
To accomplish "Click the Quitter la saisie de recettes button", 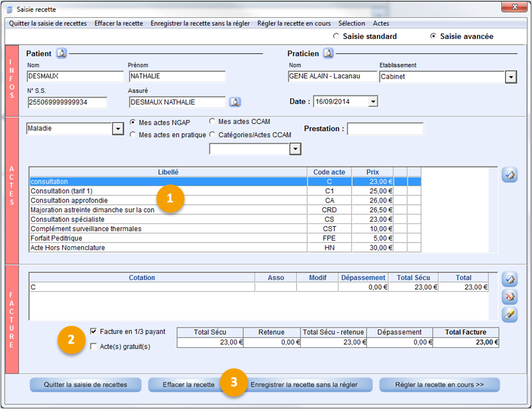I will tap(86, 384).
